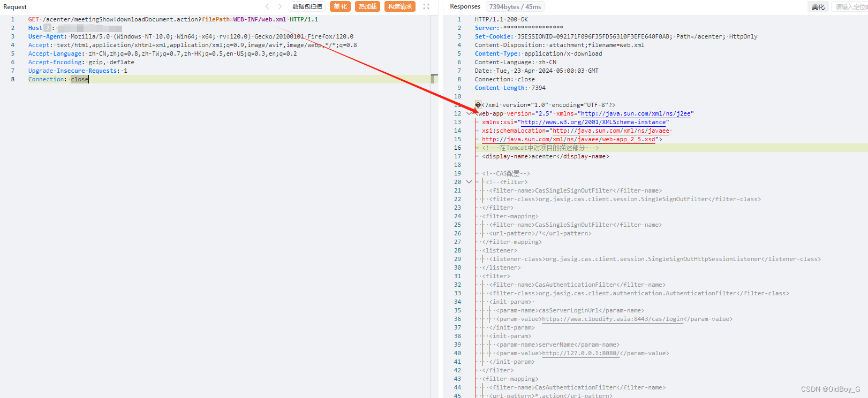The image size is (868, 398).
Task: Click the 7394bytes / 45ms response size tag
Action: pos(515,6)
